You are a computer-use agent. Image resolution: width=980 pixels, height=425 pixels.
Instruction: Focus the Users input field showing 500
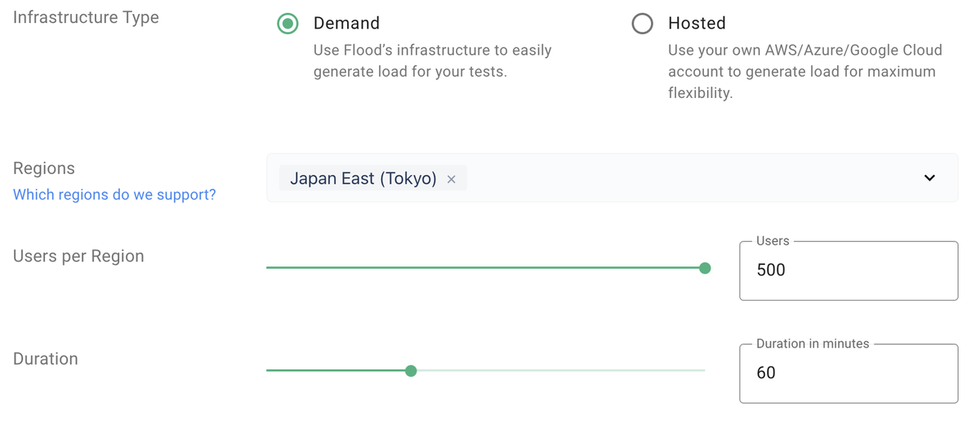pos(849,271)
